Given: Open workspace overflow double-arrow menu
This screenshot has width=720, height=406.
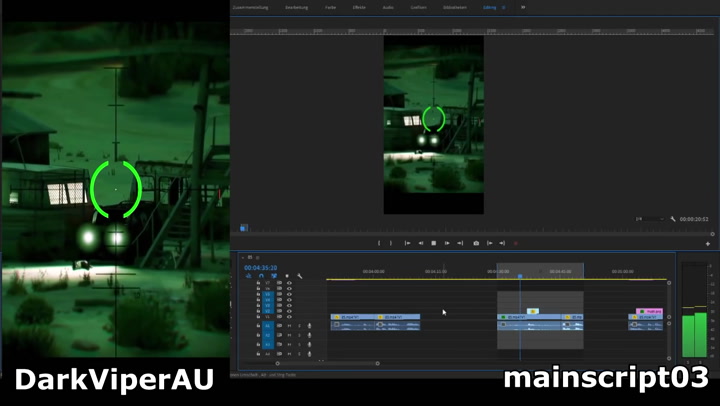Looking at the screenshot, I should (x=523, y=7).
